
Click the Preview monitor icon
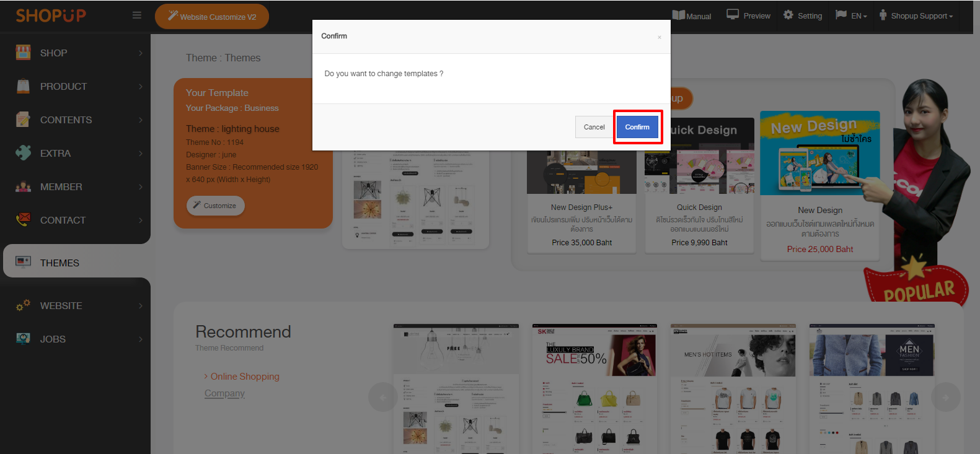pos(733,15)
